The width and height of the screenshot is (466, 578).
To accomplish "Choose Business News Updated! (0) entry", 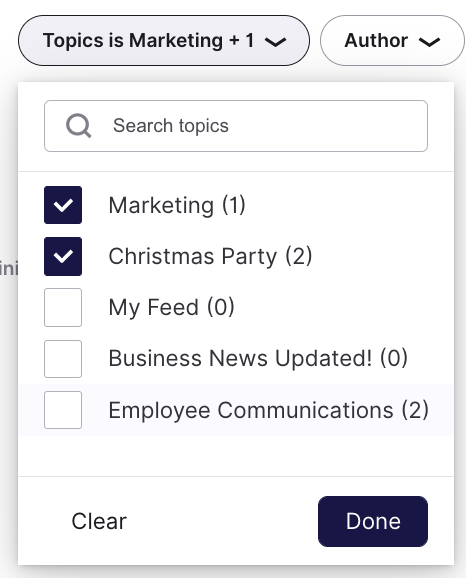I will [258, 358].
